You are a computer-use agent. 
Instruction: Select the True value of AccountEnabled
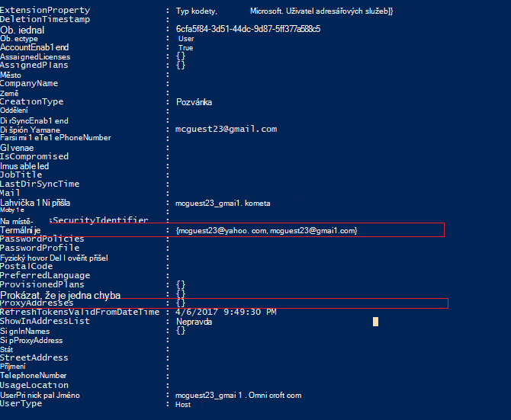(186, 48)
